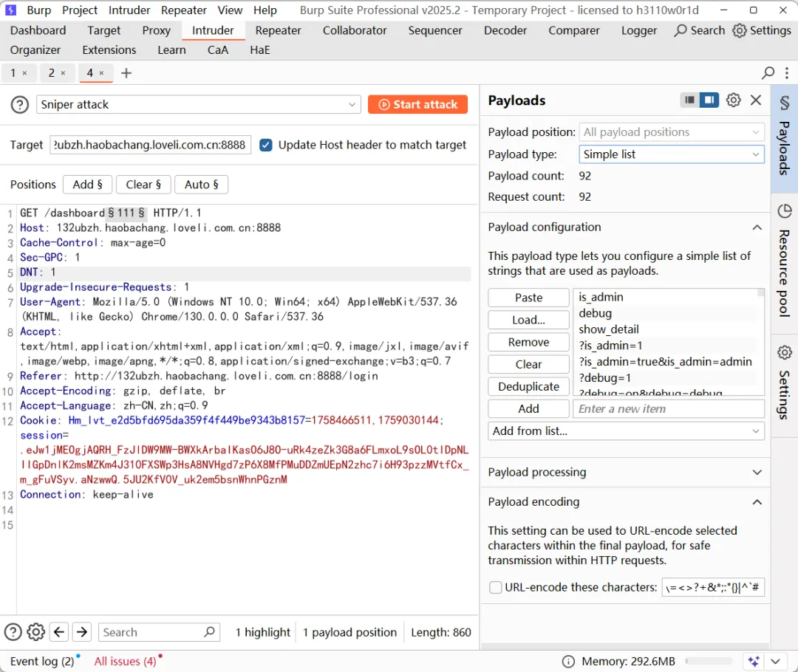This screenshot has height=672, width=798.
Task: Focus the request editor Search field
Action: [x=159, y=632]
